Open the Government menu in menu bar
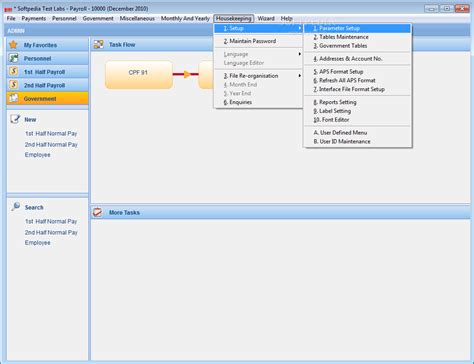 click(x=98, y=19)
